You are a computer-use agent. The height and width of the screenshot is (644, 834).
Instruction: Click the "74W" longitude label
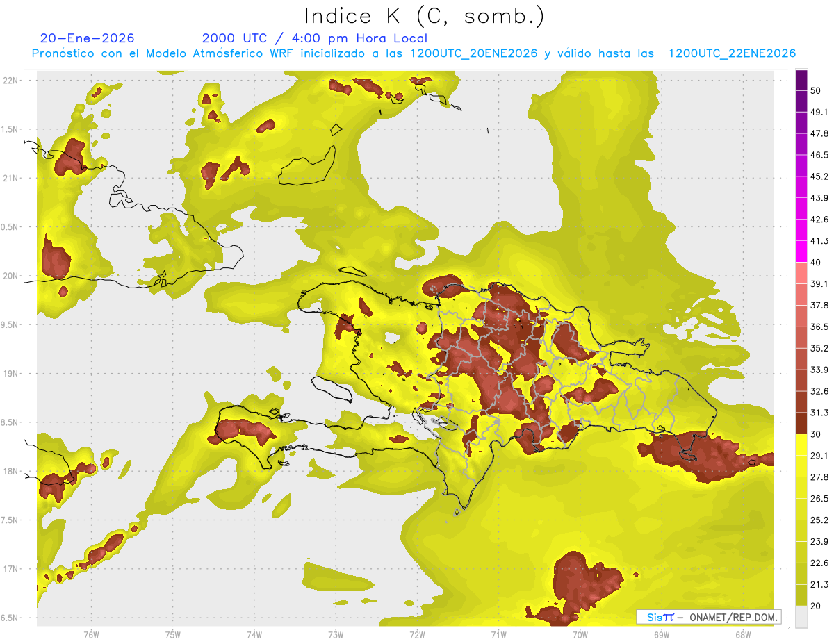click(x=254, y=634)
